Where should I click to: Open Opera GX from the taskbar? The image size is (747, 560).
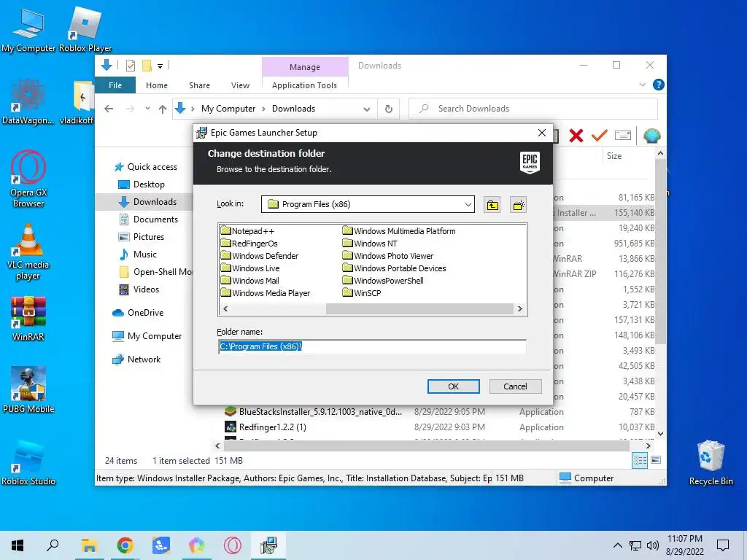click(x=233, y=545)
